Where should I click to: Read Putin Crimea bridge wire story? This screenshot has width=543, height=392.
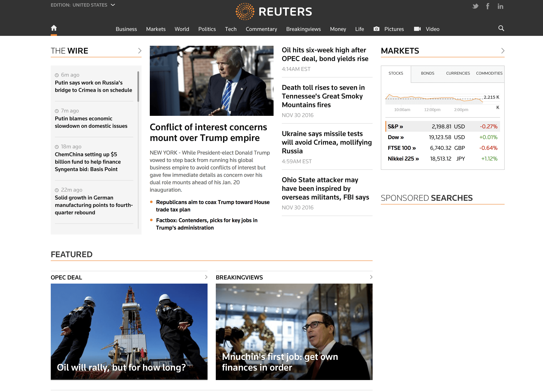tap(93, 86)
